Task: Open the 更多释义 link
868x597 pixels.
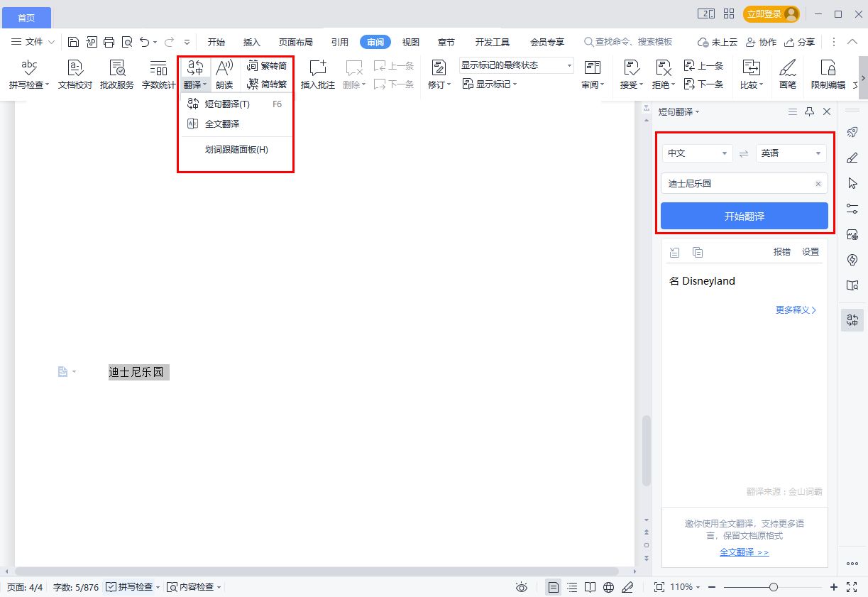Action: pos(796,310)
